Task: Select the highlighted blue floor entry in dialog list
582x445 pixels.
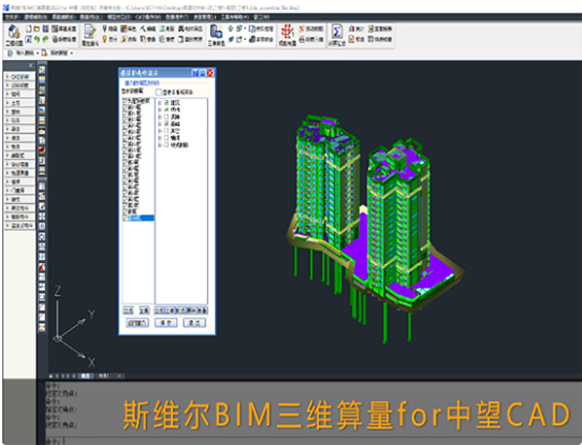Action: tap(140, 218)
